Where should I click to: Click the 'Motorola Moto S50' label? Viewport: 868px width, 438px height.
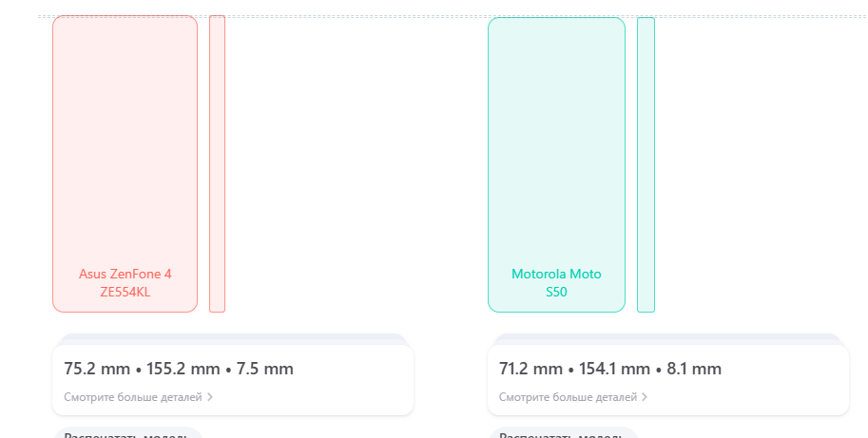pyautogui.click(x=556, y=283)
